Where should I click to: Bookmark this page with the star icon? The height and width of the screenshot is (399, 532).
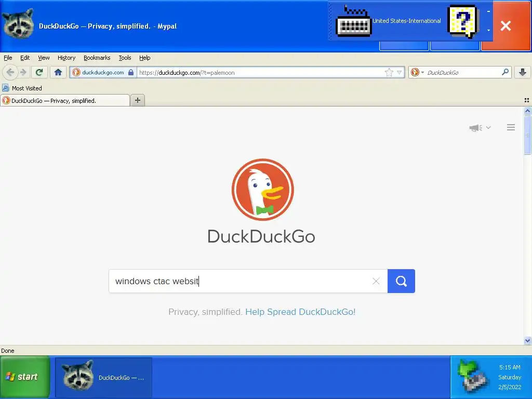389,72
